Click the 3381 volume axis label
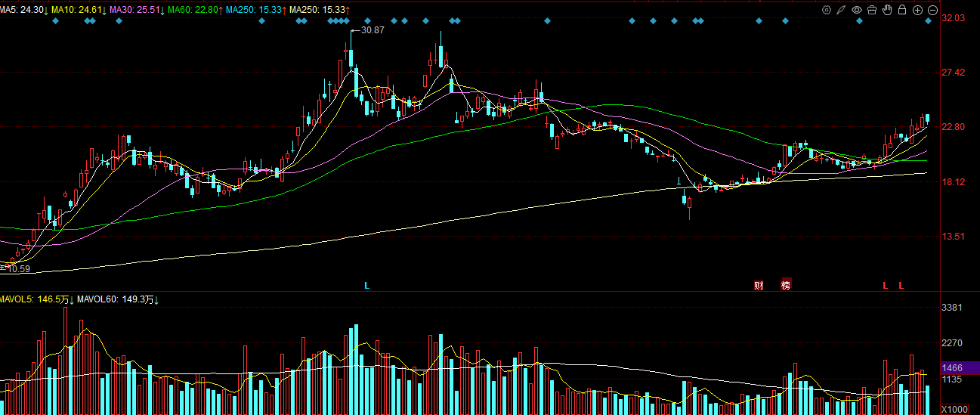 [x=954, y=308]
